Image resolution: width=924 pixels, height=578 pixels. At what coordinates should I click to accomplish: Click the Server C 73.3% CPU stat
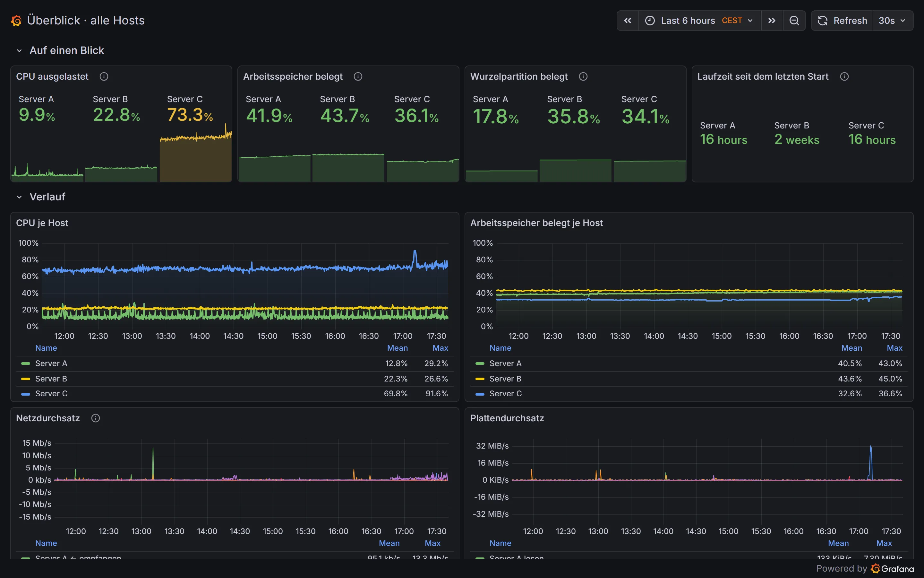click(190, 115)
